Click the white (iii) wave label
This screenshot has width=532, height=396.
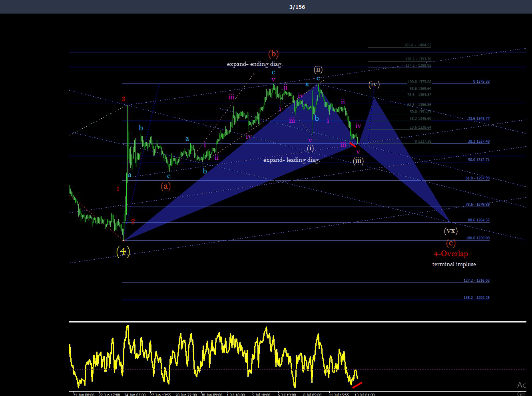pos(358,161)
